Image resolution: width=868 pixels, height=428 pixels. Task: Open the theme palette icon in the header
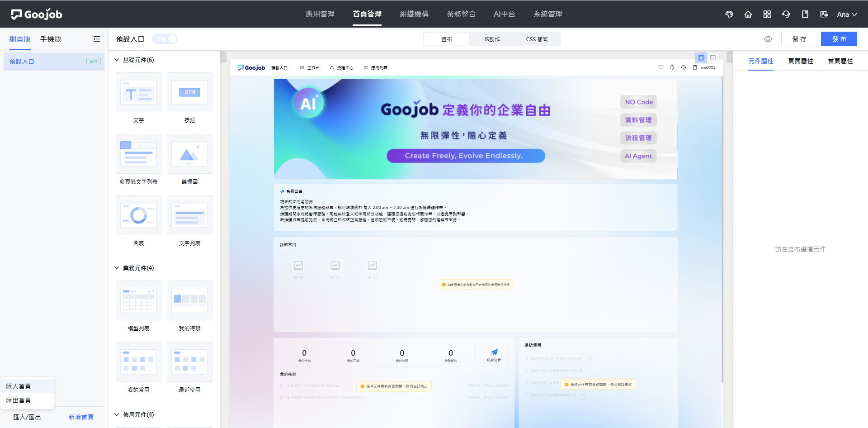pyautogui.click(x=729, y=14)
